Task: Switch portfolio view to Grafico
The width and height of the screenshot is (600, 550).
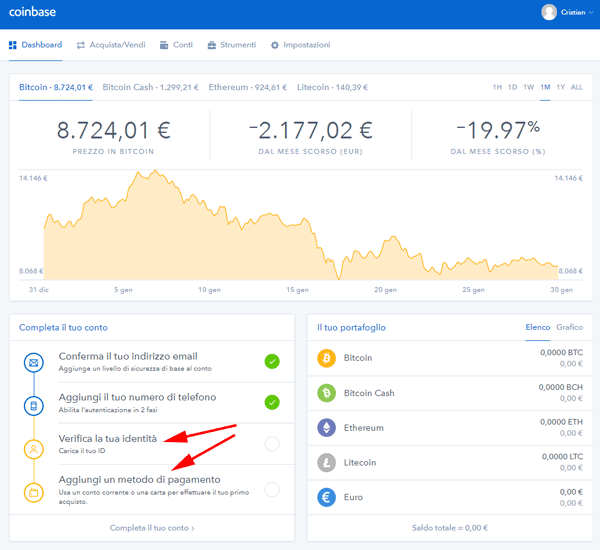Action: pos(569,327)
